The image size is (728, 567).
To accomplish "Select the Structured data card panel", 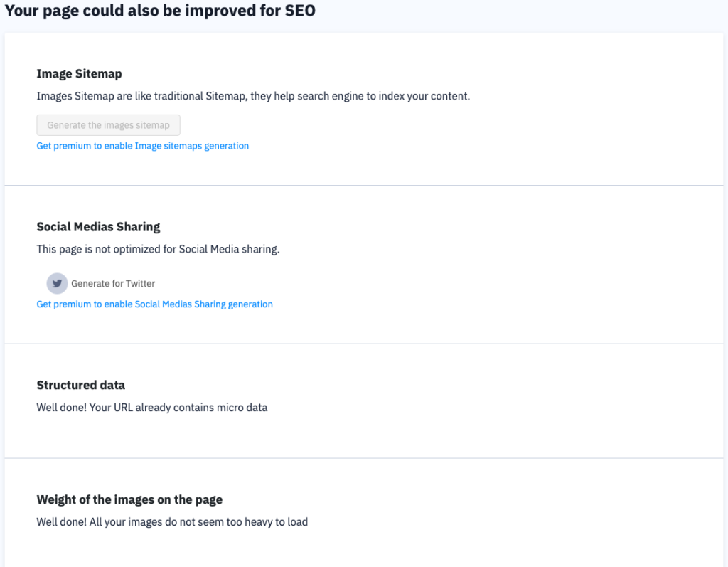I will (364, 400).
